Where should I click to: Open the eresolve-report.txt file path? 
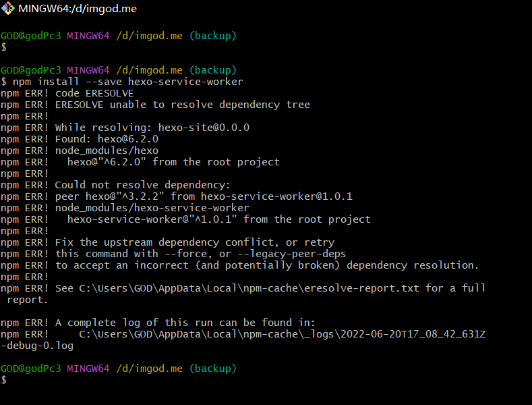[x=252, y=288]
